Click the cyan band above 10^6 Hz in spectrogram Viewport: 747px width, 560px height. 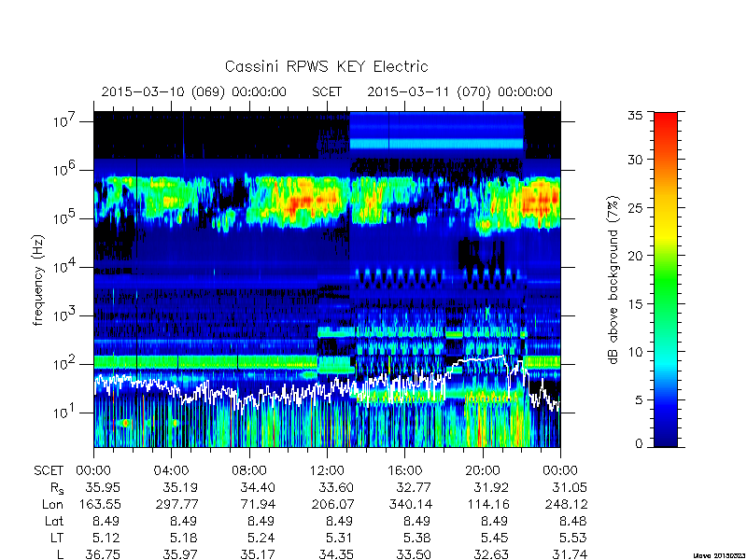tap(436, 144)
